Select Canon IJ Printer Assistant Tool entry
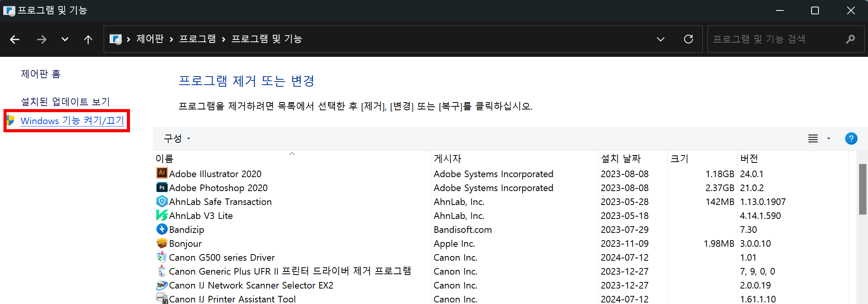This screenshot has width=868, height=304. pyautogui.click(x=232, y=299)
